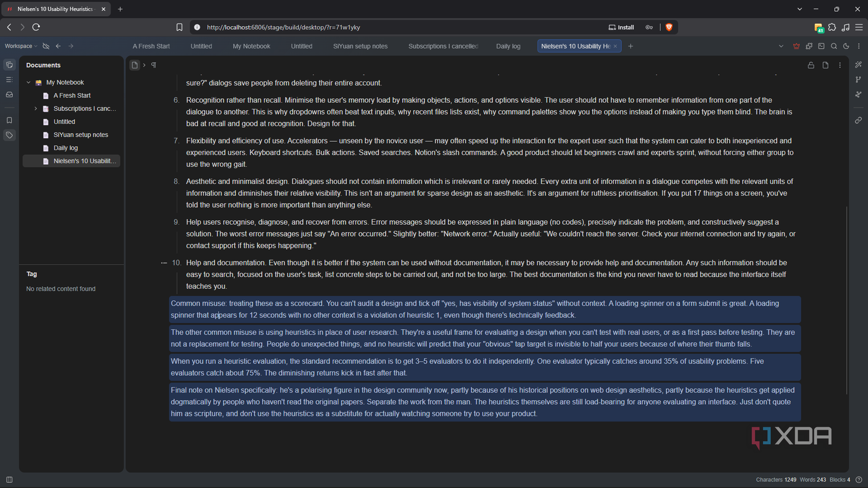This screenshot has height=488, width=868.
Task: Click the Install app button
Action: click(621, 27)
